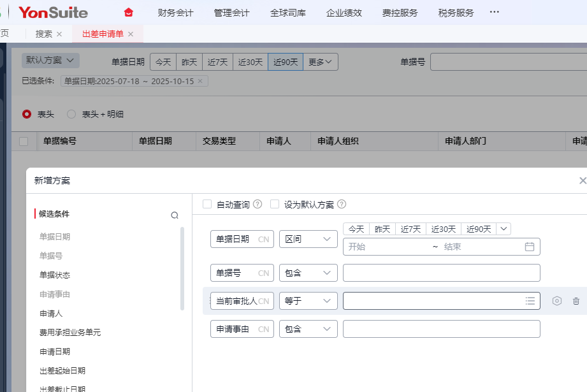Click the 近30天 quick date button in dialog

click(x=444, y=229)
